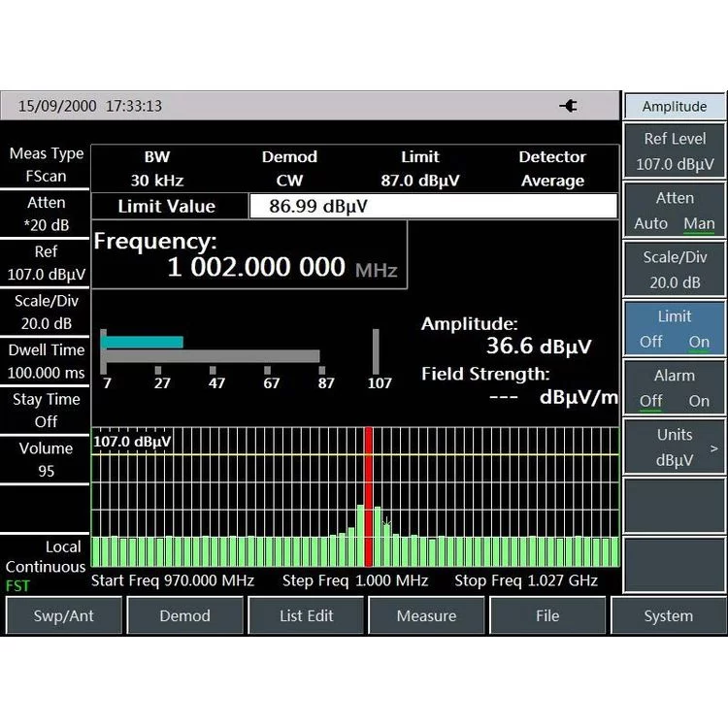Click the gray limit level bar

[211, 356]
